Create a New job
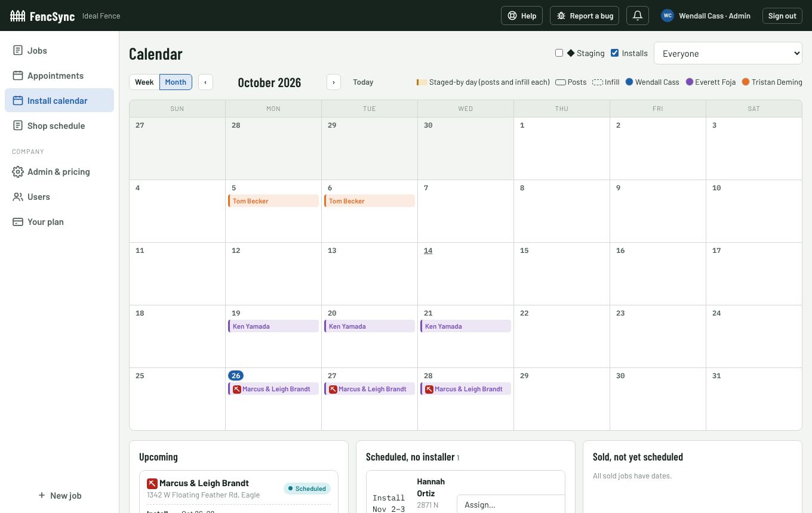The width and height of the screenshot is (812, 513). 60,495
